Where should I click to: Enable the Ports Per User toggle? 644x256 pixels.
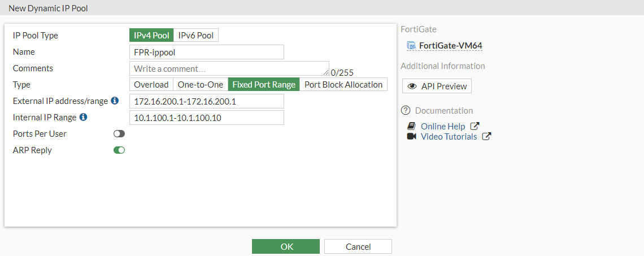[119, 134]
